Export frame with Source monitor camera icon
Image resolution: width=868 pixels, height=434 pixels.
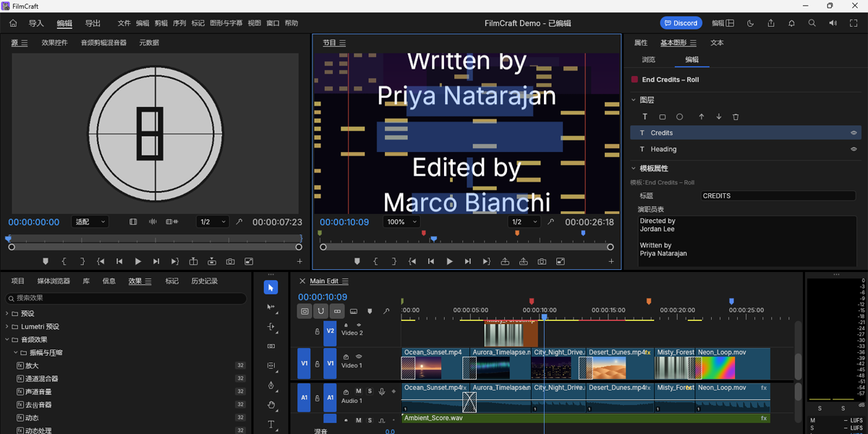(x=230, y=261)
